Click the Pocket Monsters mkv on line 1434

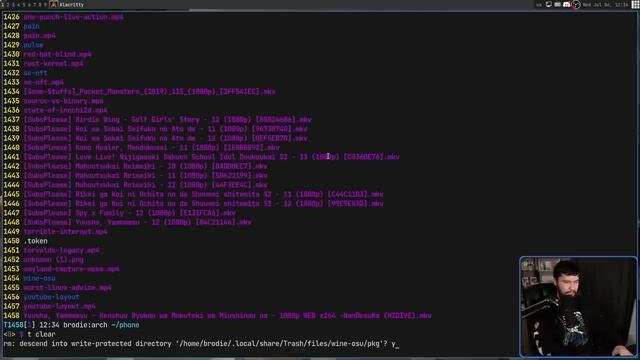(x=149, y=91)
